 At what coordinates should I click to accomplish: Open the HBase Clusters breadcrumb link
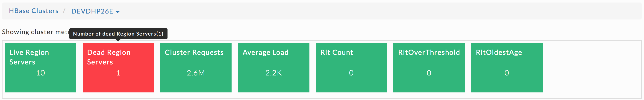point(34,11)
